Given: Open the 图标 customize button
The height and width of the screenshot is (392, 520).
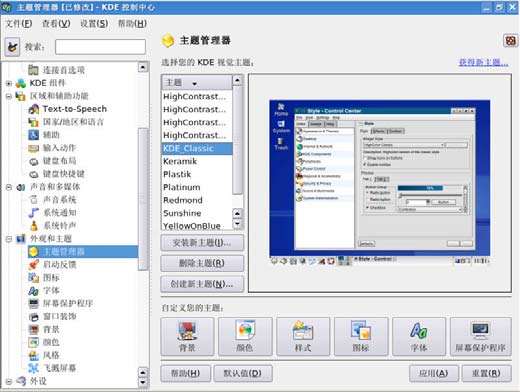Looking at the screenshot, I should tap(361, 336).
